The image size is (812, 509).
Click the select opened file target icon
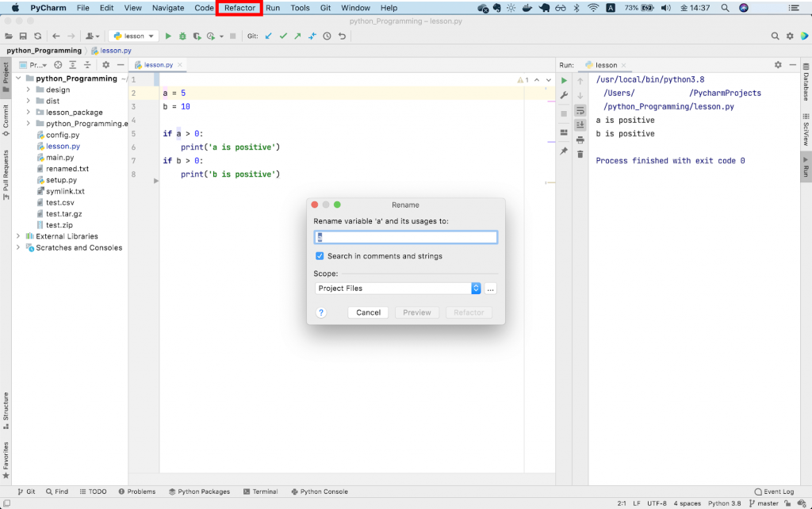coord(58,65)
